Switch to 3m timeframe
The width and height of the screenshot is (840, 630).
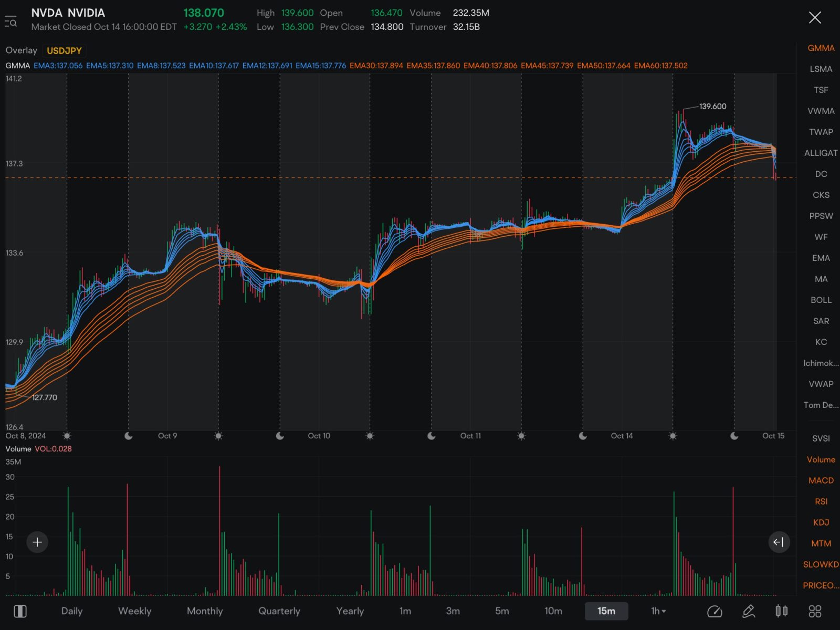(453, 611)
